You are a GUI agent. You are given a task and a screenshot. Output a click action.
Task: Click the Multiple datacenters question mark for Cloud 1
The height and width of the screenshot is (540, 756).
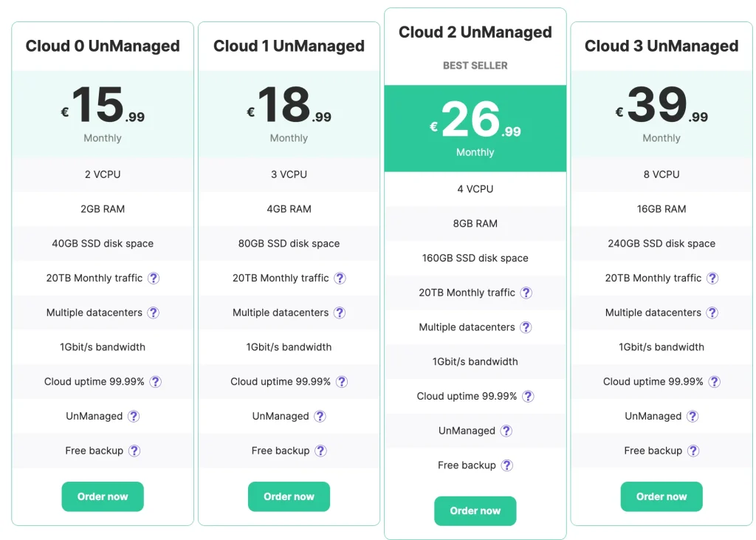coord(339,312)
